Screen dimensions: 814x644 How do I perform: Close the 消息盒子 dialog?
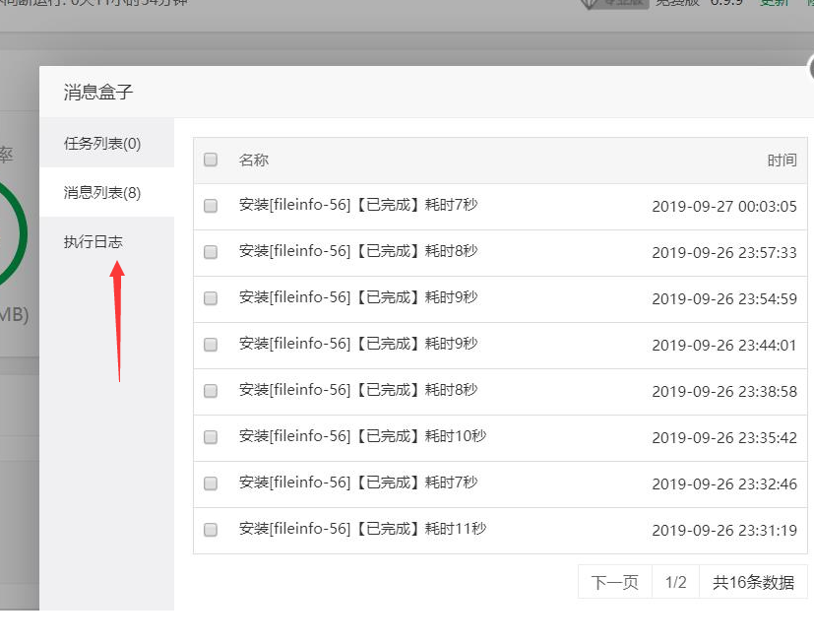tap(811, 69)
